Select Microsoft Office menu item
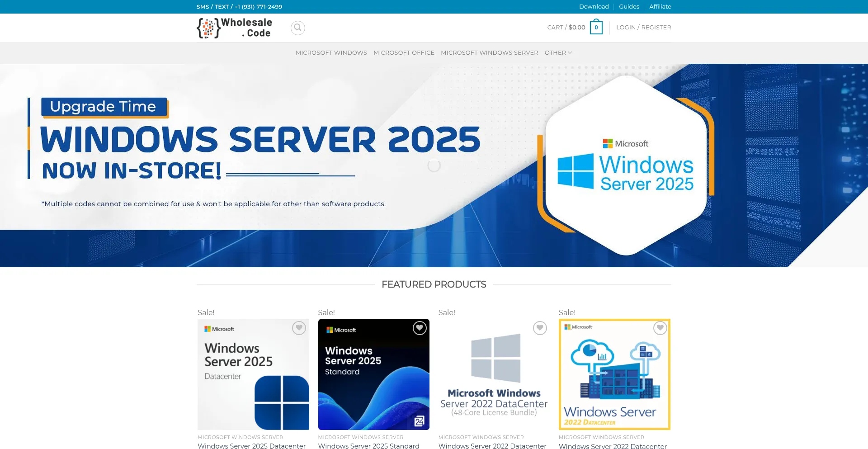868x449 pixels. coord(404,53)
